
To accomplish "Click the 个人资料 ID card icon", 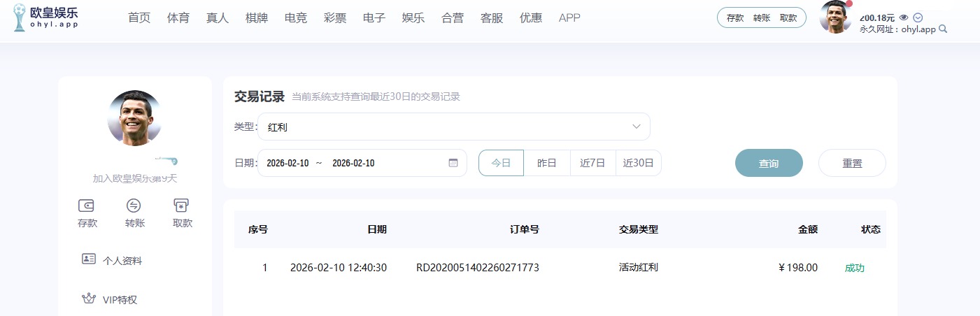I will [x=89, y=259].
